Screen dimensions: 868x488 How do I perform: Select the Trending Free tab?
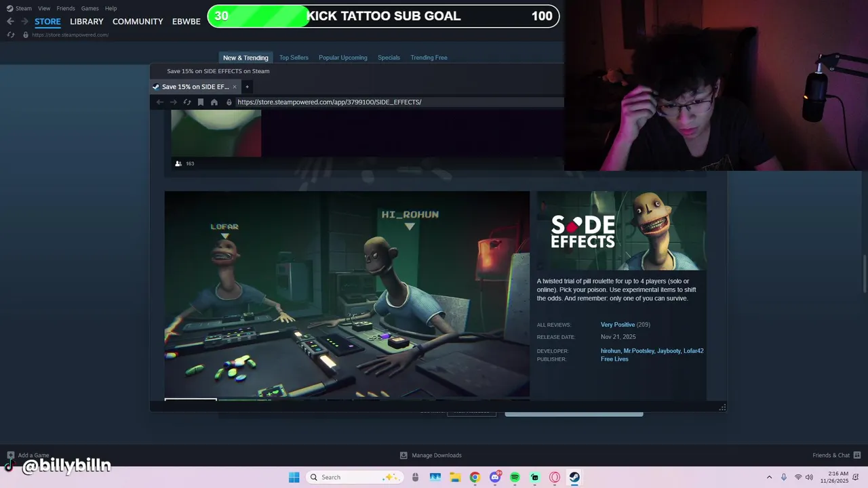(429, 58)
